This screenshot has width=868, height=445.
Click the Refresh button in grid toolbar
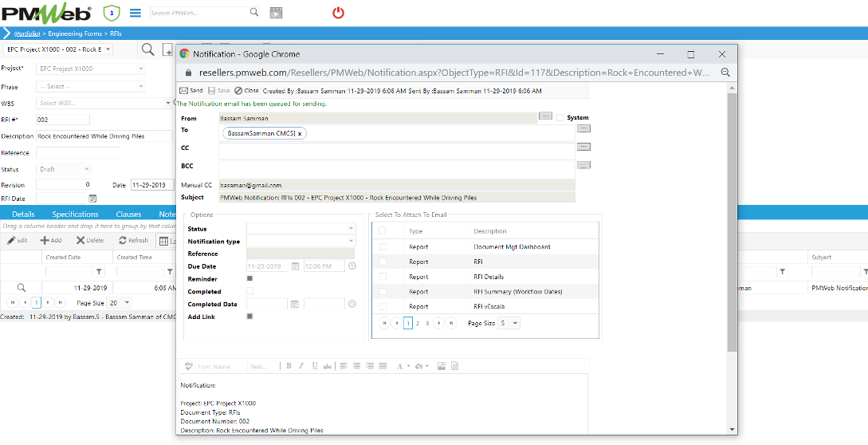[133, 241]
